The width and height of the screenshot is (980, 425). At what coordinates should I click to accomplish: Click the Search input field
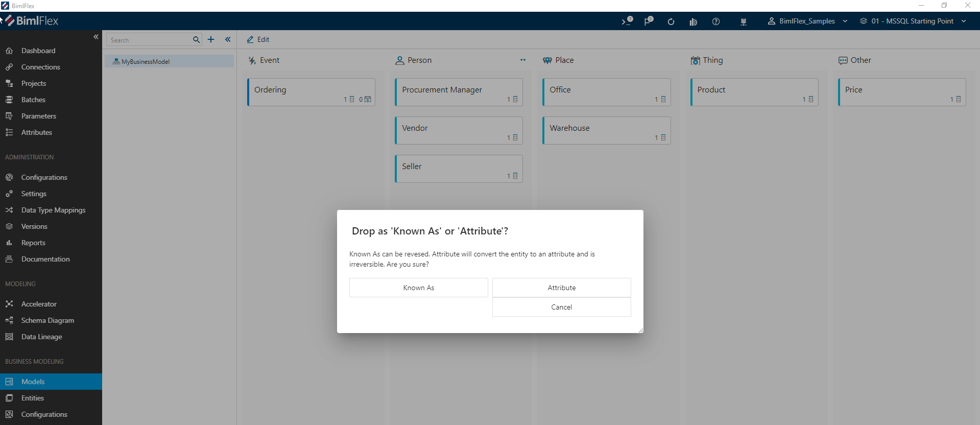tap(149, 40)
